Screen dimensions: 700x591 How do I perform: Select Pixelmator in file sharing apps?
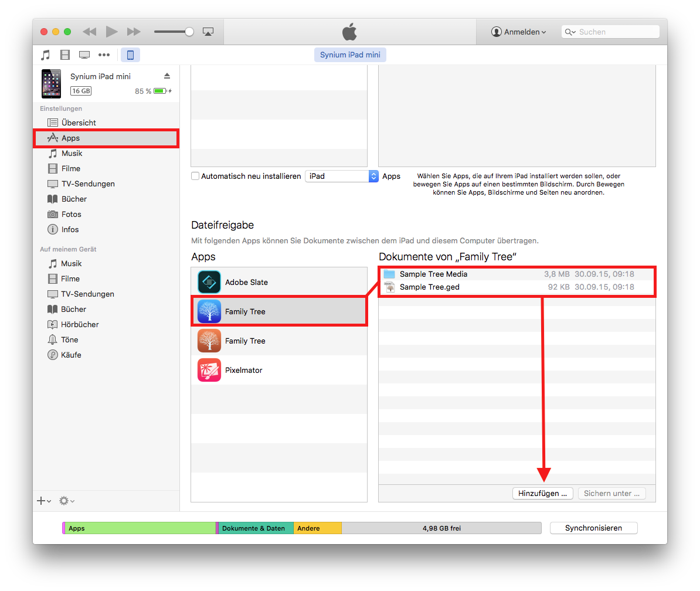point(279,370)
